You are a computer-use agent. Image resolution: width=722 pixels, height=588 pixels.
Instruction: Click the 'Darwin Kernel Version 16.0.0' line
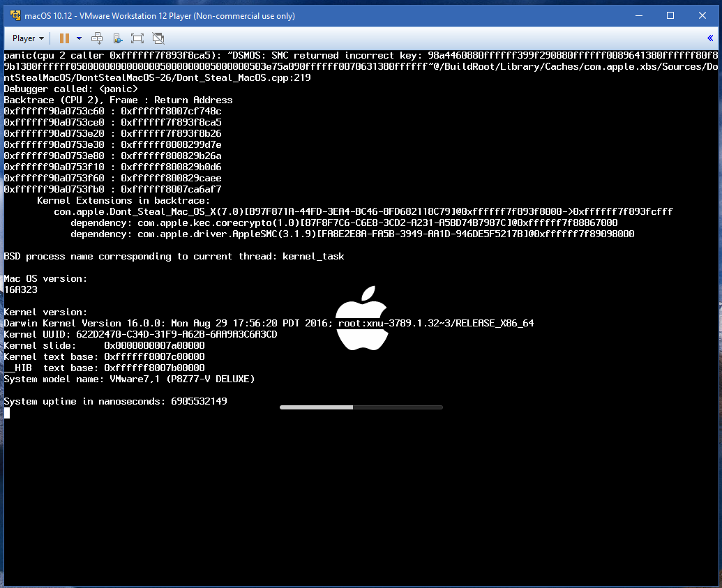pyautogui.click(x=269, y=323)
